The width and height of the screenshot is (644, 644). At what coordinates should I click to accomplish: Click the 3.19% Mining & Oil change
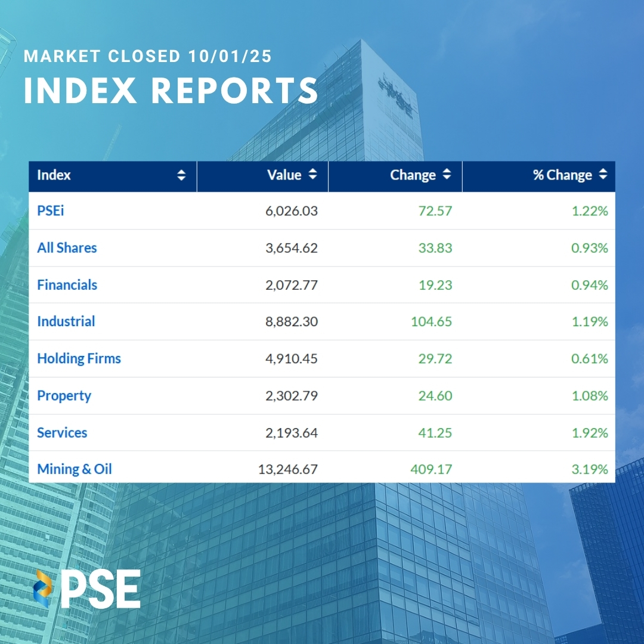click(589, 469)
